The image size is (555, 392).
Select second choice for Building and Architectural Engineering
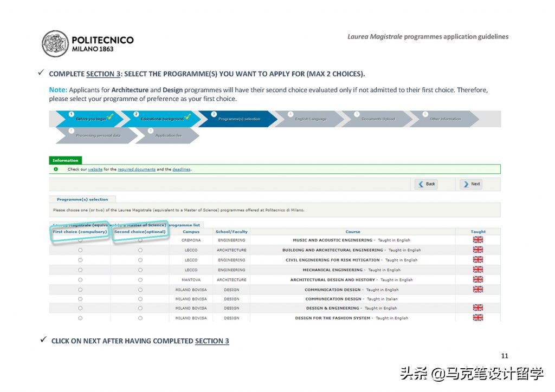pyautogui.click(x=140, y=250)
